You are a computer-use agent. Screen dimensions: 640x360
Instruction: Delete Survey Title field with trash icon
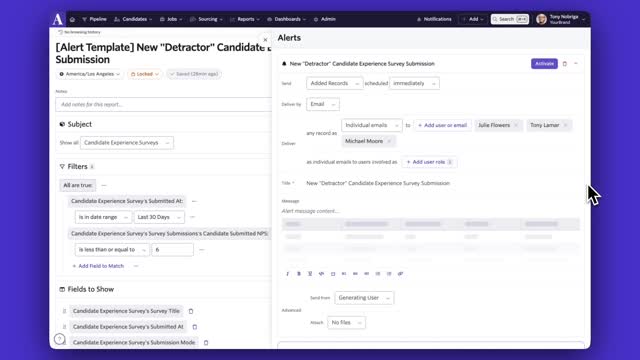pos(191,311)
